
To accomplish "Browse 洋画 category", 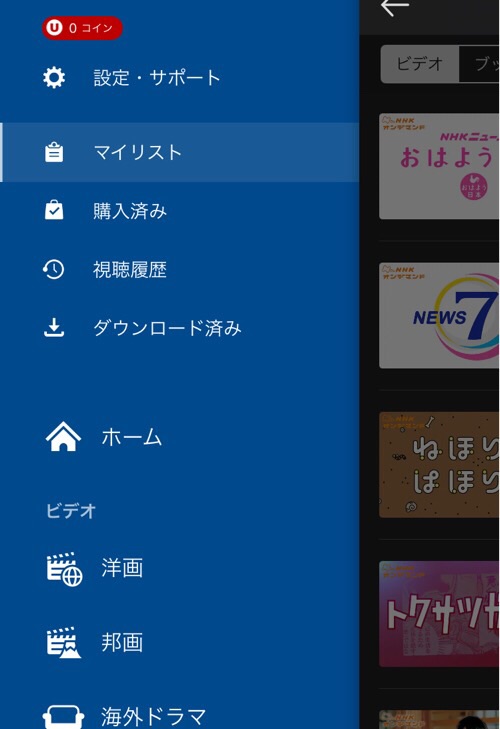I will tap(122, 568).
